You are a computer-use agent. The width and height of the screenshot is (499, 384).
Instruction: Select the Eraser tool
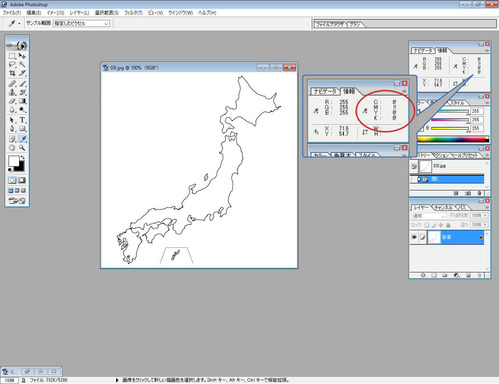pyautogui.click(x=12, y=101)
